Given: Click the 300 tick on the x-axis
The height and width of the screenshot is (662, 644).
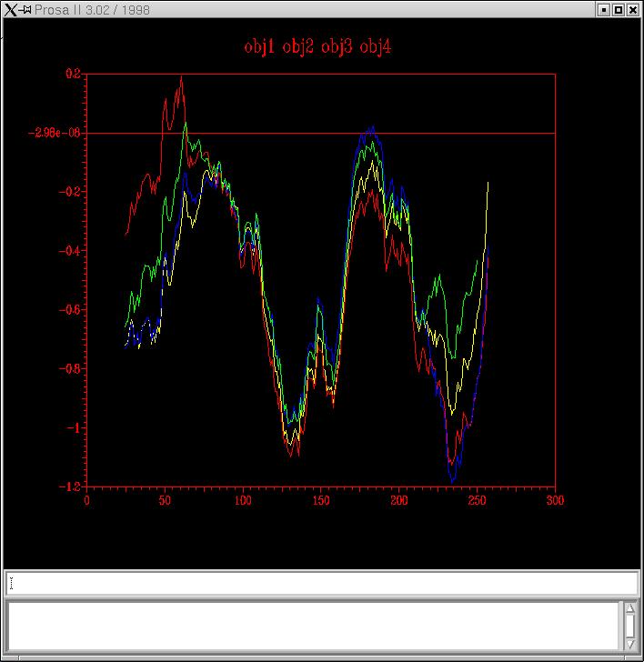Looking at the screenshot, I should pos(555,499).
